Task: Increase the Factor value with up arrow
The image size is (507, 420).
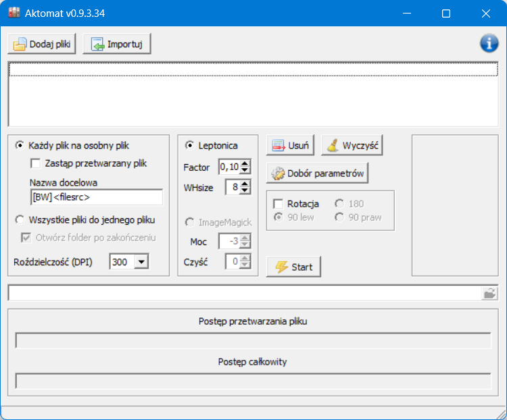Action: [x=245, y=163]
